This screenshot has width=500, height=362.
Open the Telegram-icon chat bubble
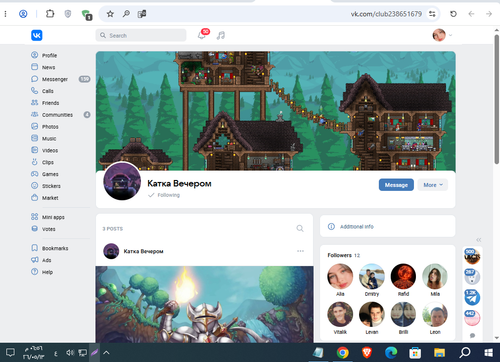(x=472, y=297)
